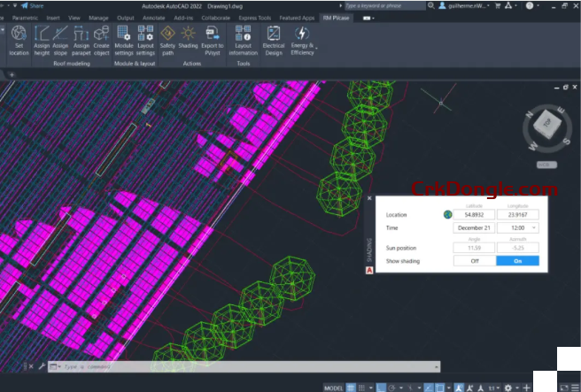Screen dimensions: 581x392
Task: Close the Shading palette
Action: [x=369, y=200]
